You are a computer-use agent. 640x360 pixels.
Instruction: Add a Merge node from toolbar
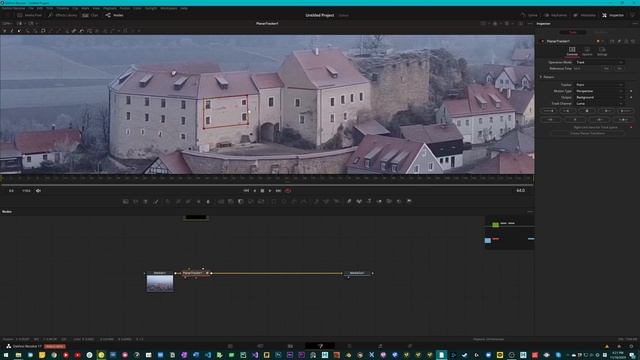(220, 201)
